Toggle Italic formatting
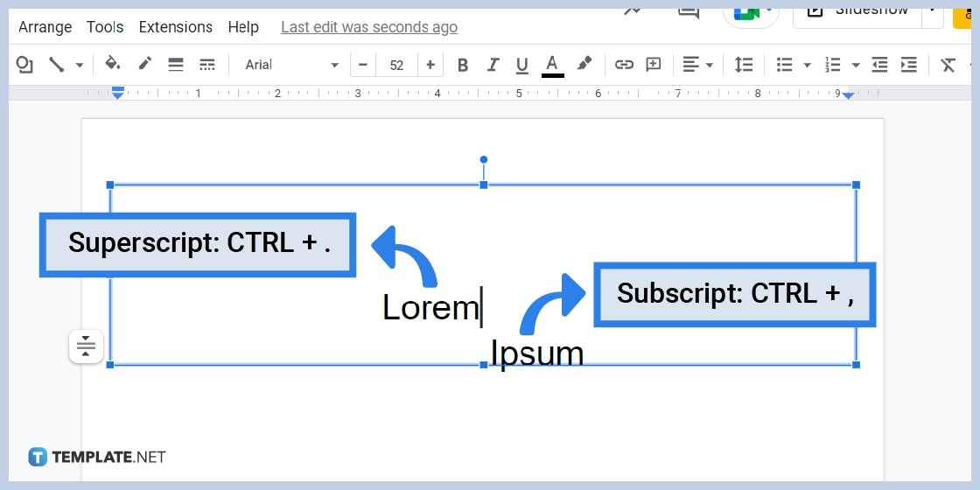 [x=493, y=65]
